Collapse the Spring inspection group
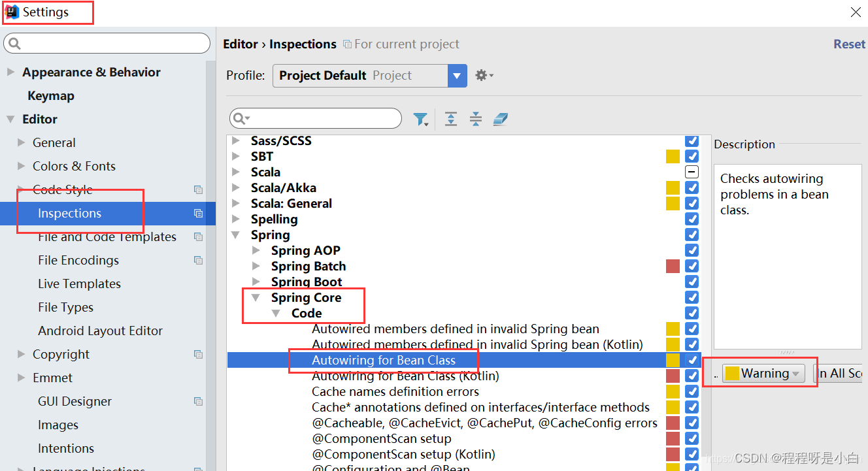This screenshot has width=868, height=471. 236,235
